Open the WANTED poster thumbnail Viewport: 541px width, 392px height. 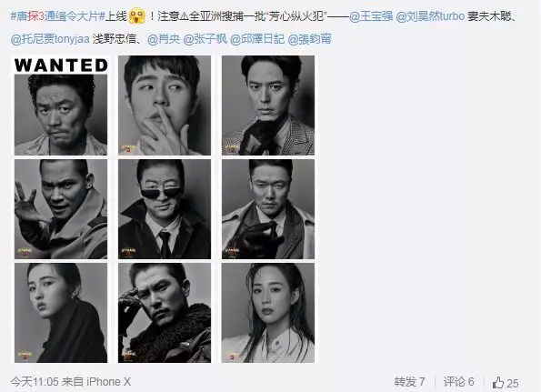61,106
